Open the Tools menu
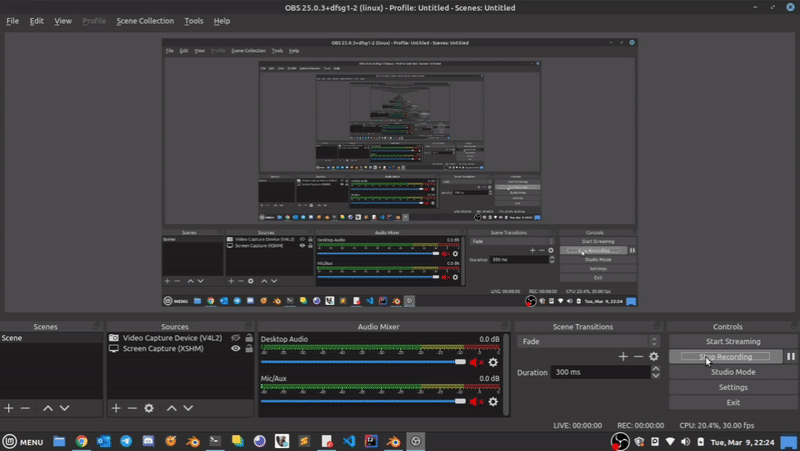 pos(193,21)
